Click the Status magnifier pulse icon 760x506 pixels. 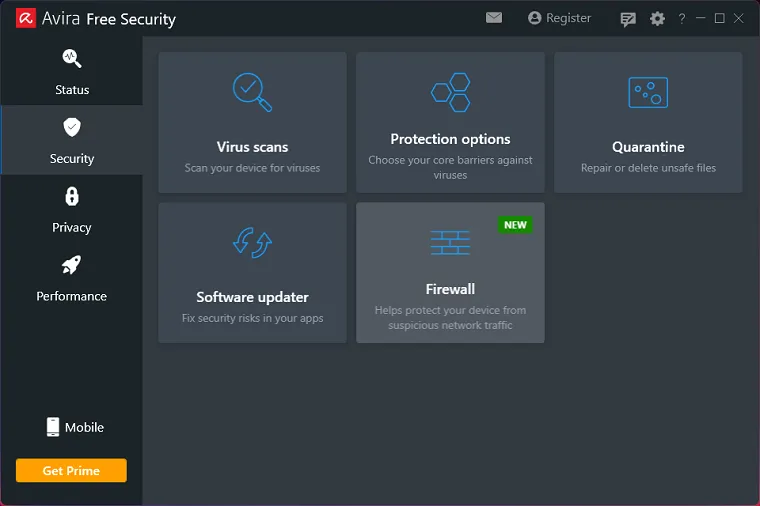pos(72,59)
